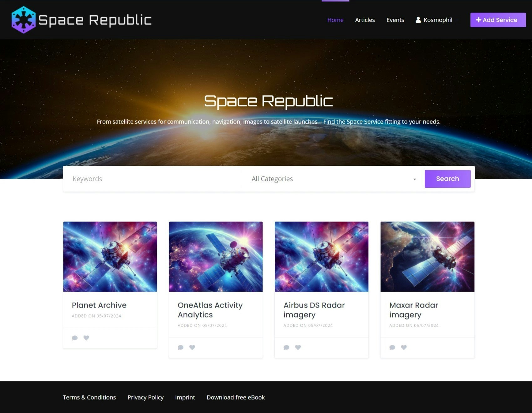Heart the Airbus DS Radar imagery card

point(298,347)
